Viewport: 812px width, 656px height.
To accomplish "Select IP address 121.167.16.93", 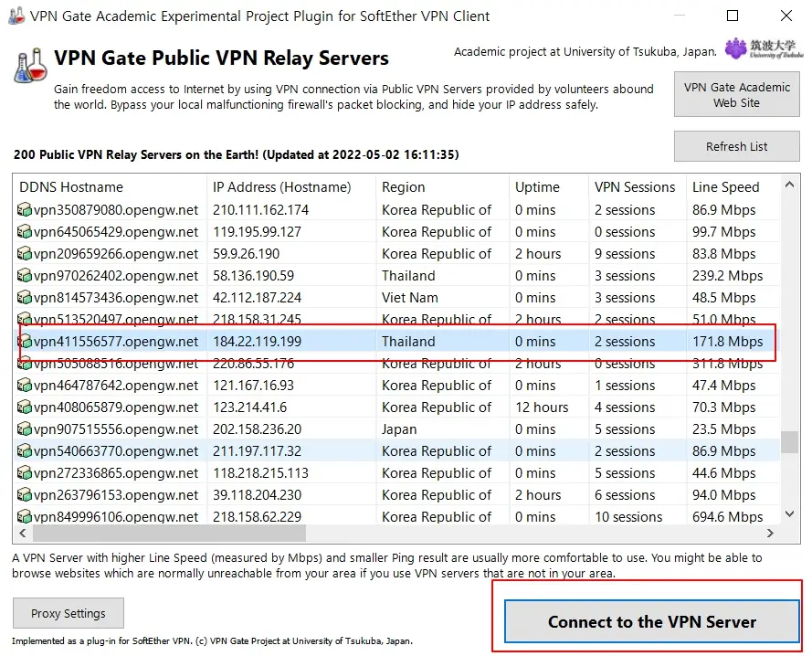I will (x=253, y=385).
